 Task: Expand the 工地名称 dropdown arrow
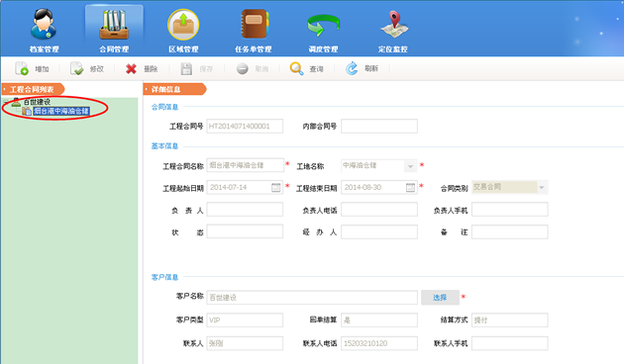(410, 166)
